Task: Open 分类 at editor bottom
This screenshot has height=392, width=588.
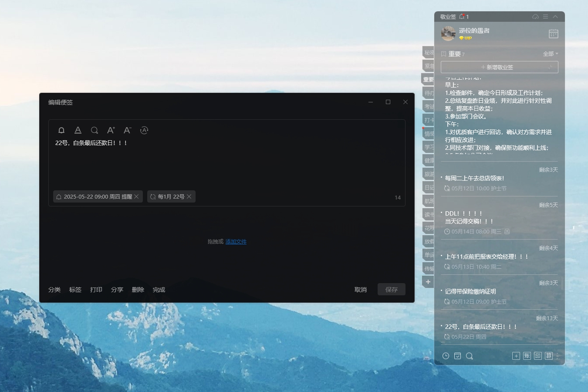Action: click(x=54, y=290)
